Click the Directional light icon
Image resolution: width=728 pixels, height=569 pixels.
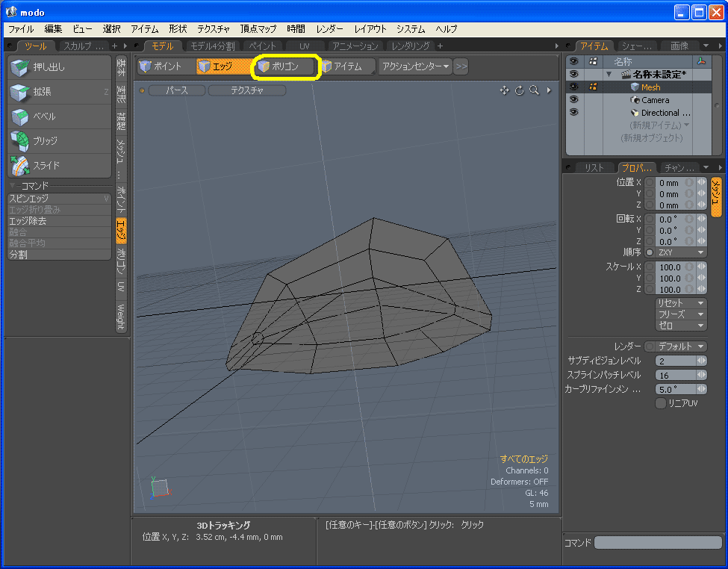coord(635,113)
